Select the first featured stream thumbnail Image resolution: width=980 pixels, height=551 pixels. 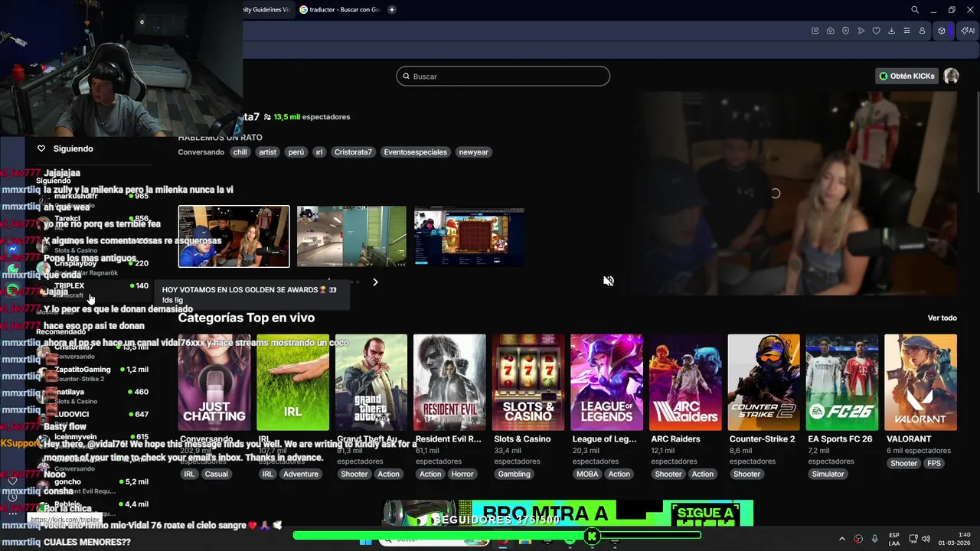(x=234, y=236)
